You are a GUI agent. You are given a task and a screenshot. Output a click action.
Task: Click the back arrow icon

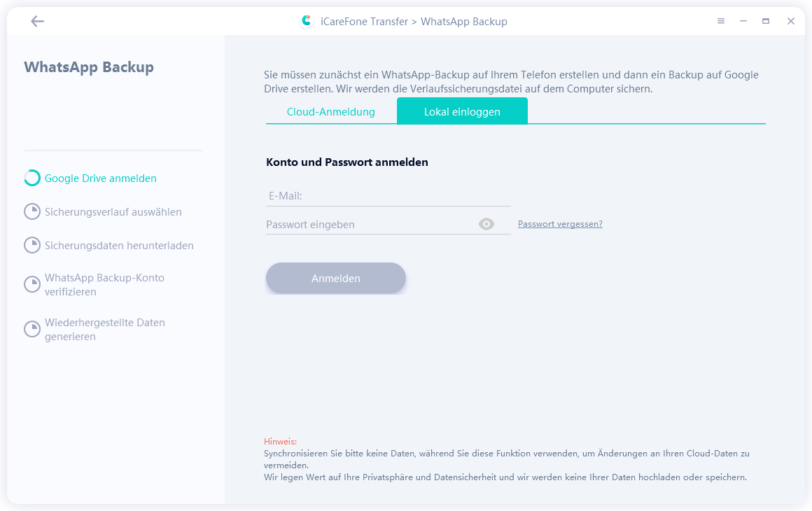pos(37,22)
